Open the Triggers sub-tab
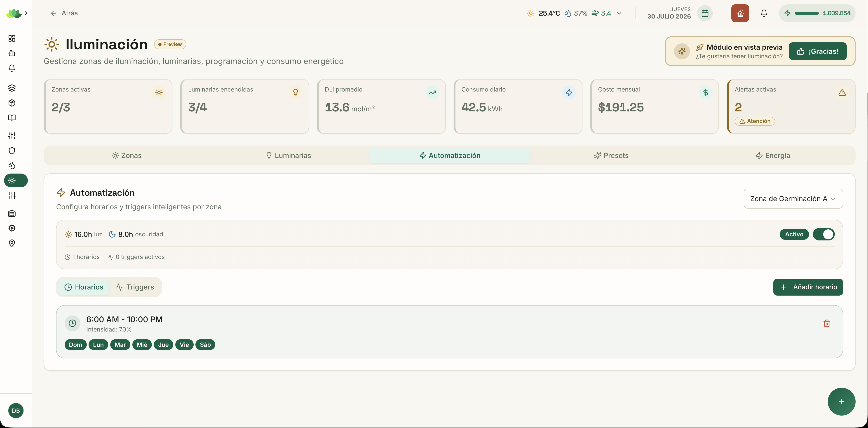Screen dimensions: 868x428 [x=135, y=287]
